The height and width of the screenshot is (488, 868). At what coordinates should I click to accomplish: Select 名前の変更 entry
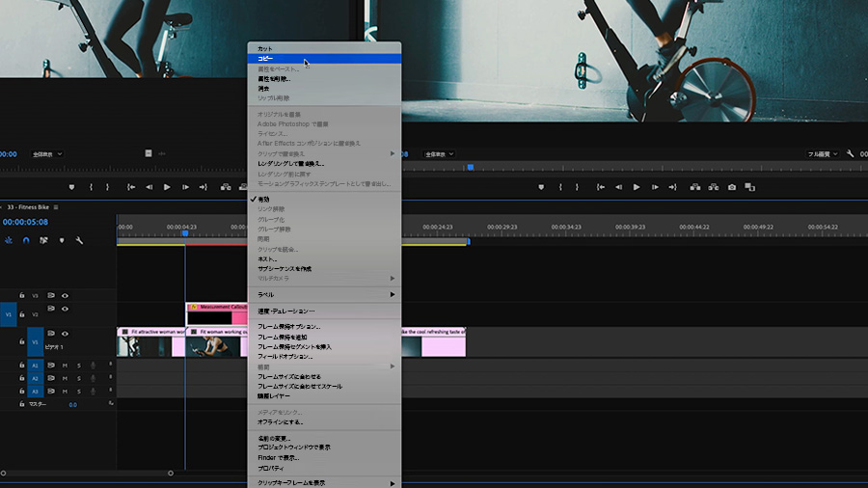click(x=324, y=438)
